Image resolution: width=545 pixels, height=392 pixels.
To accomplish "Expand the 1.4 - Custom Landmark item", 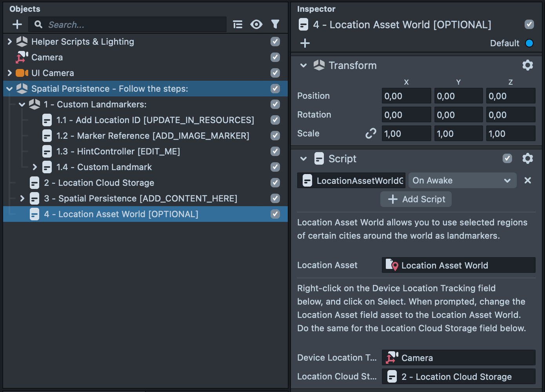I will 35,167.
